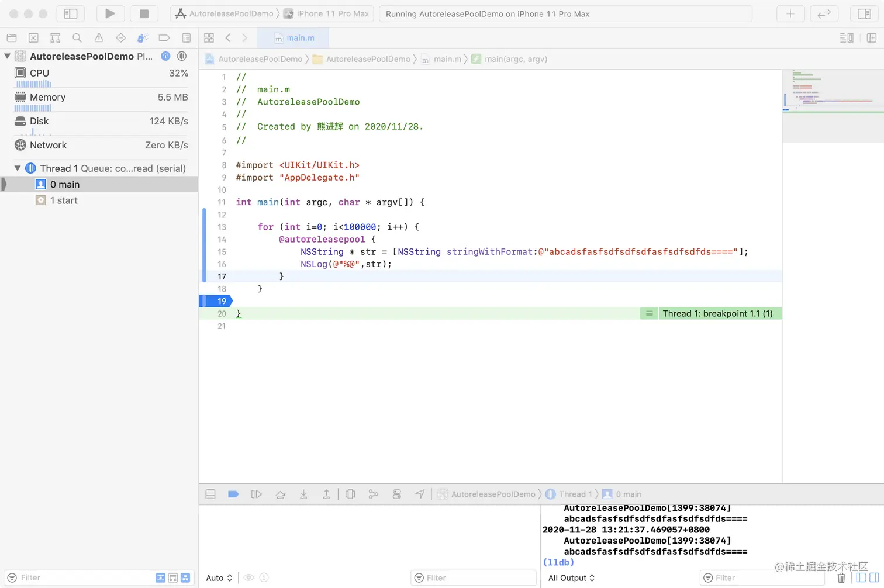Open Debug Memory Graph
884x588 pixels.
point(373,494)
